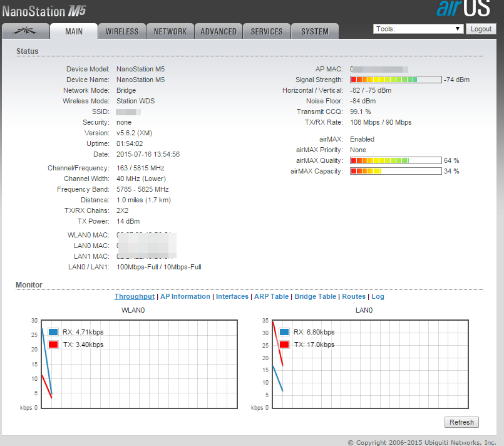Select the TX/RX Chains value 2X2

pyautogui.click(x=122, y=210)
